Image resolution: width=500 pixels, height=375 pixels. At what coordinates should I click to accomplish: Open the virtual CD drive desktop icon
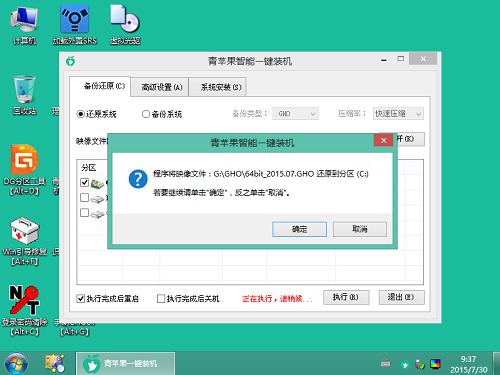coord(125,25)
